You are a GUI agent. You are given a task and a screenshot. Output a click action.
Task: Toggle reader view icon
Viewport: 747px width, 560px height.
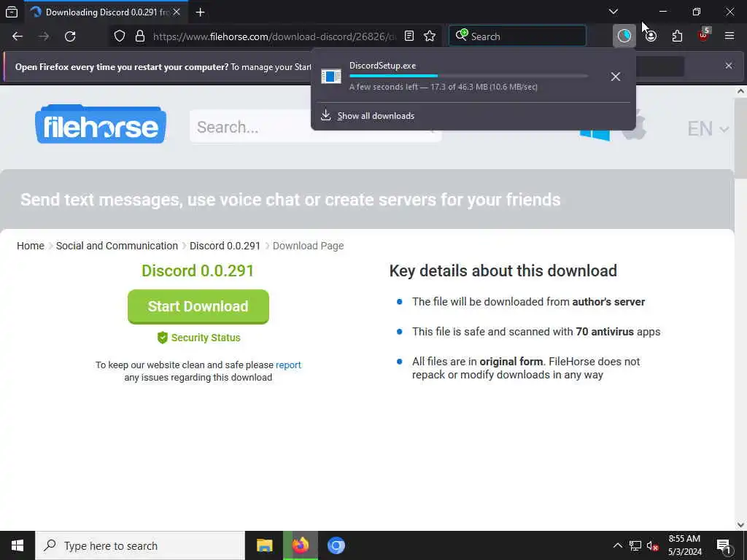pyautogui.click(x=409, y=36)
